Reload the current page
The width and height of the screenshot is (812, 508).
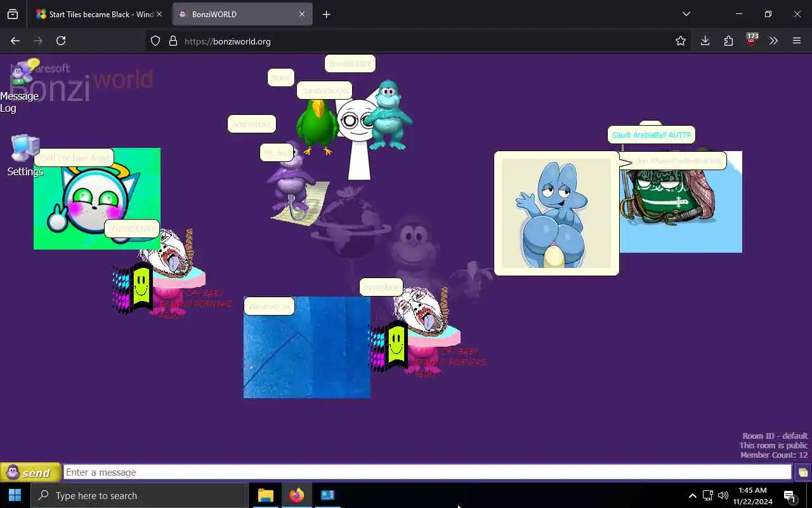point(61,41)
